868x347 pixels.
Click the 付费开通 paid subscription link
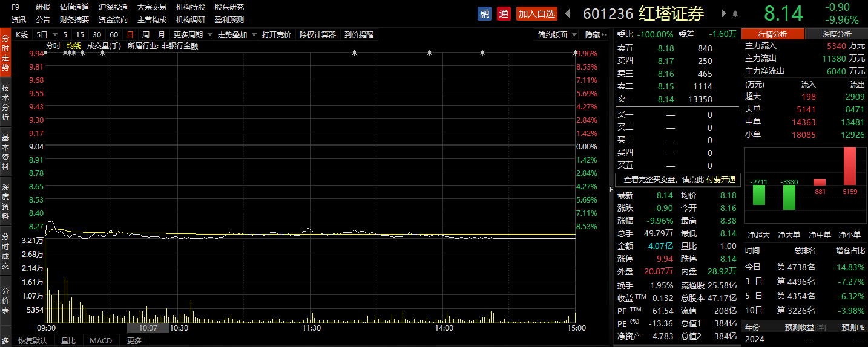(720, 180)
